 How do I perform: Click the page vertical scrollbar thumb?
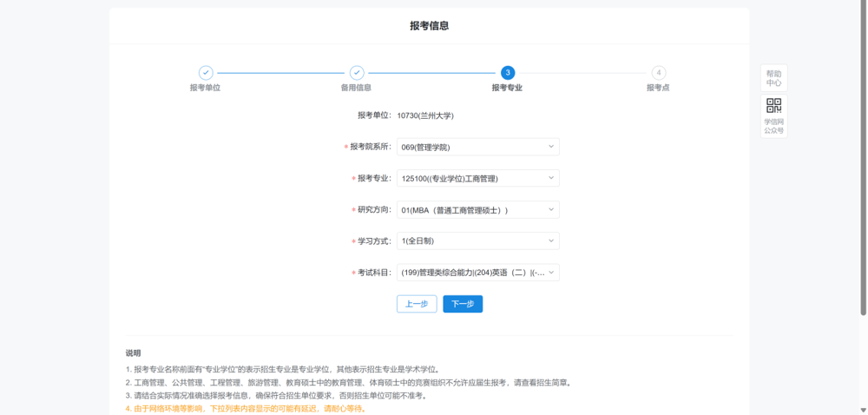pos(863,158)
